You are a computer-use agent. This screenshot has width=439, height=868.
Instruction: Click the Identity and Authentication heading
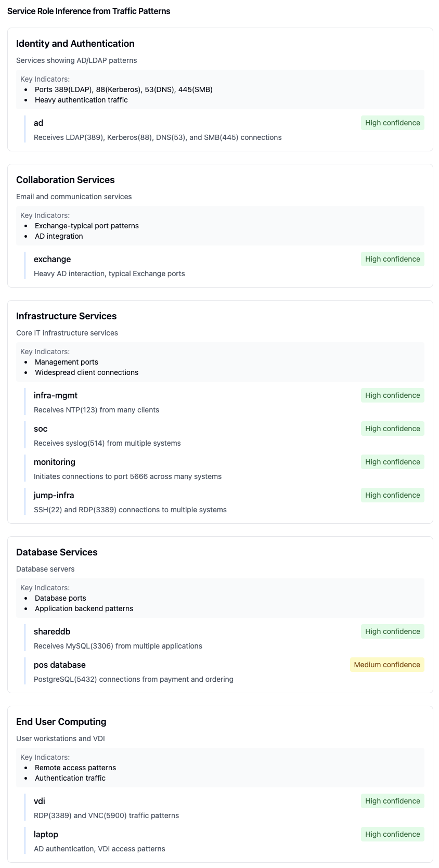point(75,44)
